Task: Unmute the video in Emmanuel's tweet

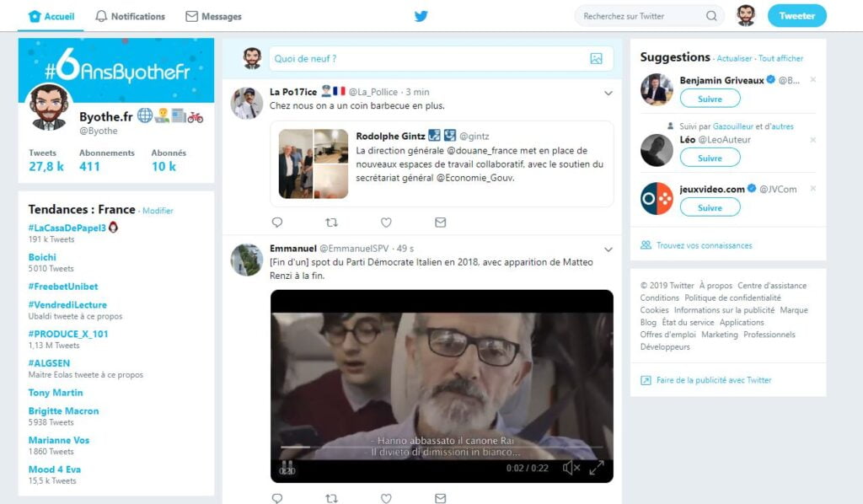Action: coord(571,468)
